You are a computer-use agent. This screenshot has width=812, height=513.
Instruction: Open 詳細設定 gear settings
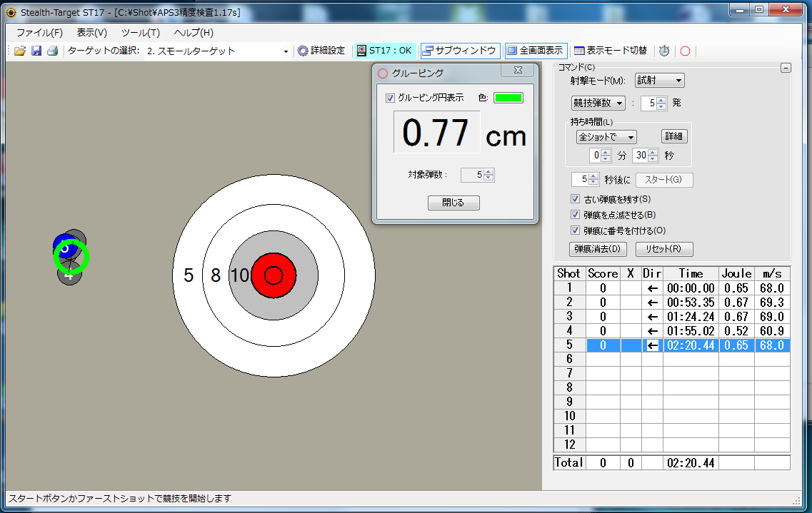coord(321,51)
